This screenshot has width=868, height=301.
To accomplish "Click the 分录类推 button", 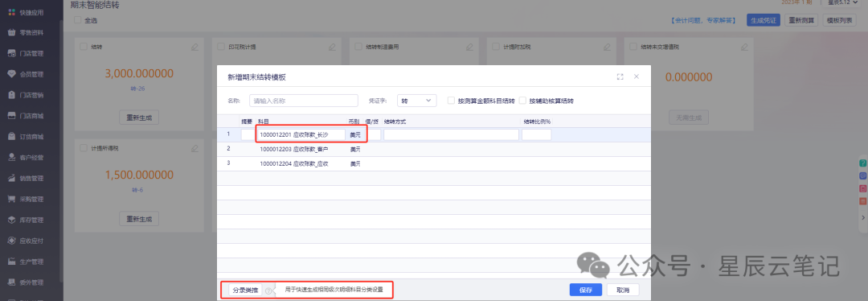I will tap(245, 291).
